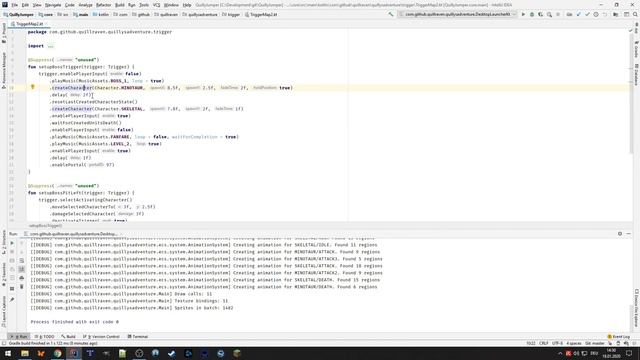
Task: Open the Build bottom tool tab
Action: [x=69, y=337]
